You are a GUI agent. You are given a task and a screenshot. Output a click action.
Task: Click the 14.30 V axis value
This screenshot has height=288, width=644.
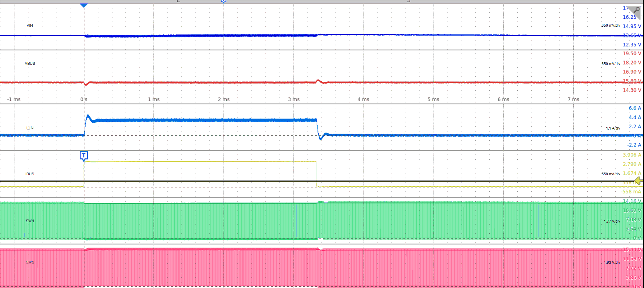pyautogui.click(x=632, y=90)
